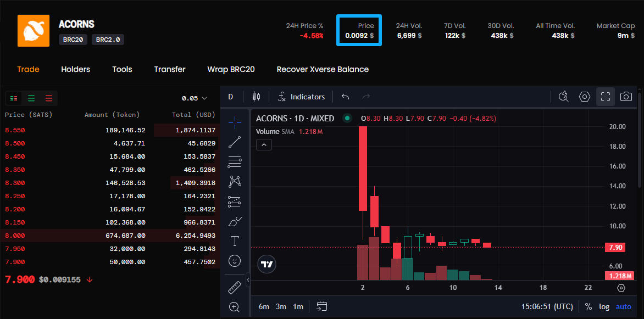Activate the zoom in tool
This screenshot has height=319, width=644.
point(235,307)
